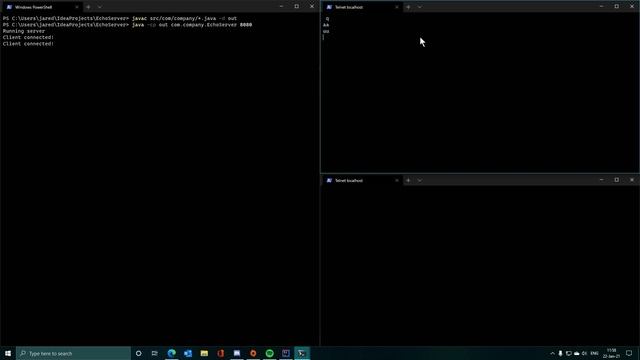
Task: Switch the ENG input language indicator
Action: [595, 353]
